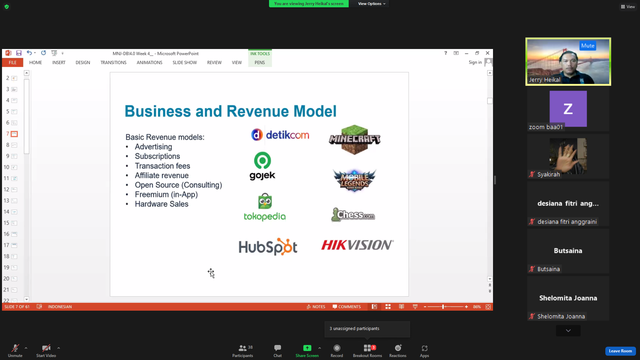Click Mute on Jerry Heikal's video
The width and height of the screenshot is (640, 360).
tap(588, 46)
